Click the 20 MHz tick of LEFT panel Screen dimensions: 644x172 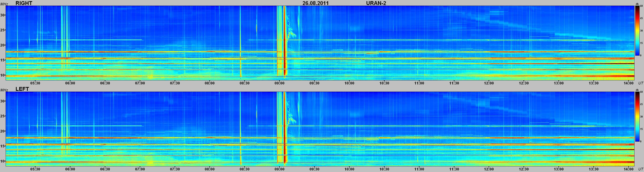(3, 131)
